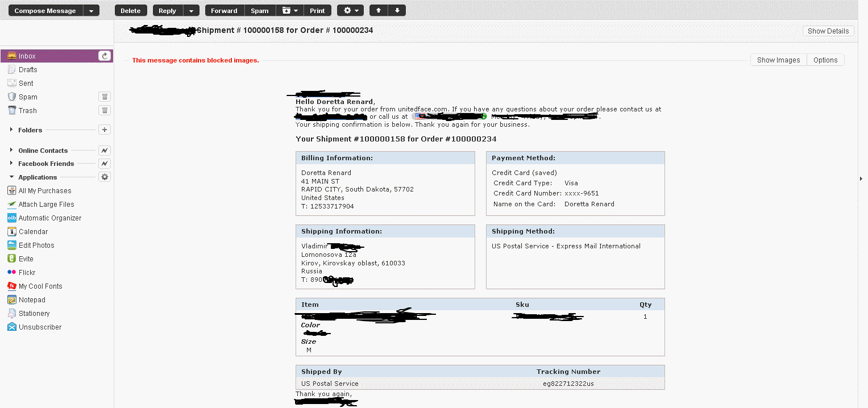This screenshot has width=868, height=408.
Task: Open All My Purchases app
Action: [x=39, y=191]
